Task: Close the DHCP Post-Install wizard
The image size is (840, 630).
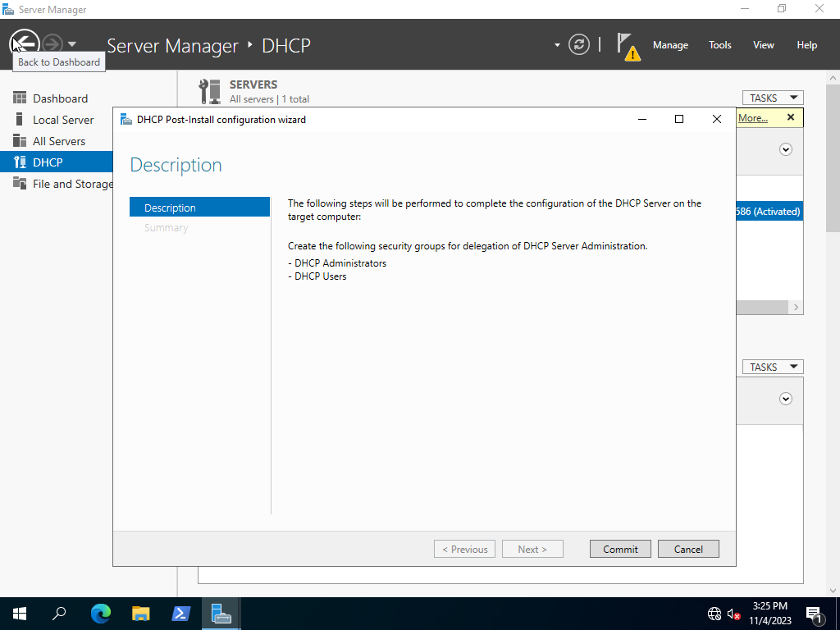Action: 717,120
